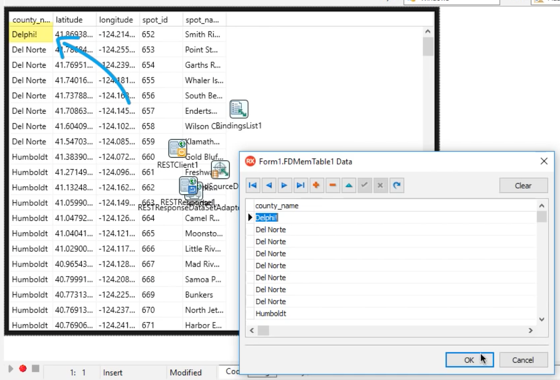560x380 pixels.
Task: Post edit using the checkmark icon
Action: pos(364,185)
